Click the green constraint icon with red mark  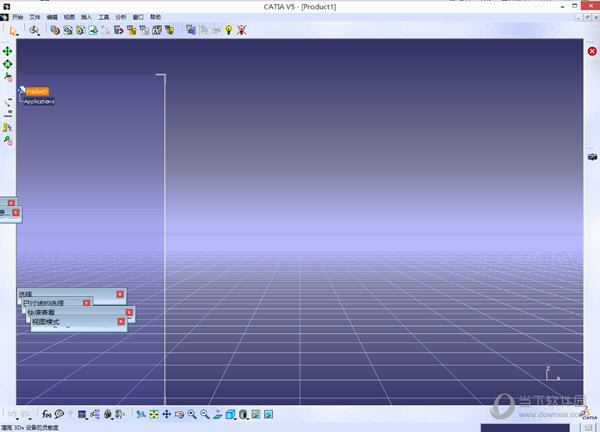click(x=8, y=140)
